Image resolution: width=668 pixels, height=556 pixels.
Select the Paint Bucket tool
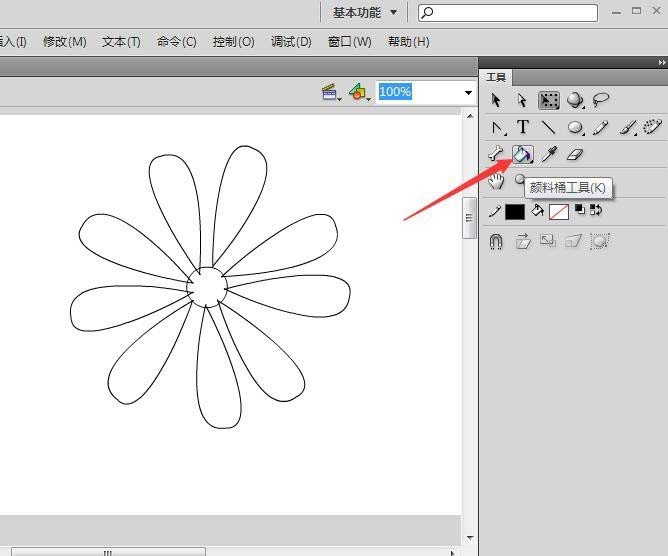click(x=523, y=154)
